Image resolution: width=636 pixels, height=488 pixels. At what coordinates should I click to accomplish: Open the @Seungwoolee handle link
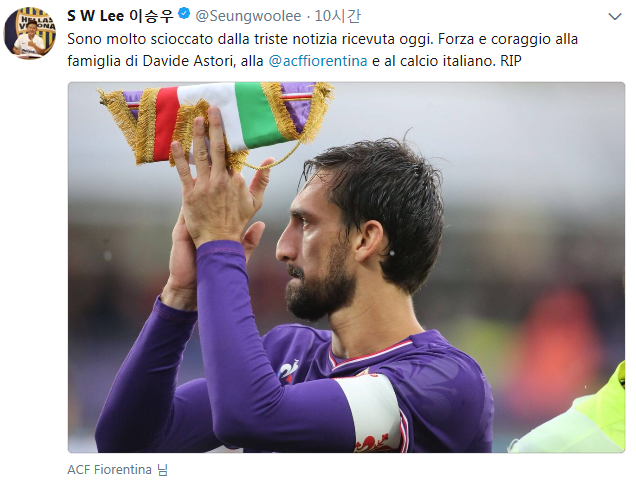click(x=248, y=16)
